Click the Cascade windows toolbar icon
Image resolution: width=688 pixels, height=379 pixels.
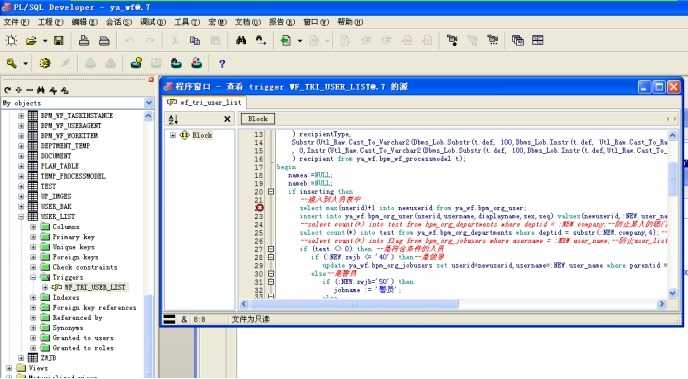pos(518,41)
